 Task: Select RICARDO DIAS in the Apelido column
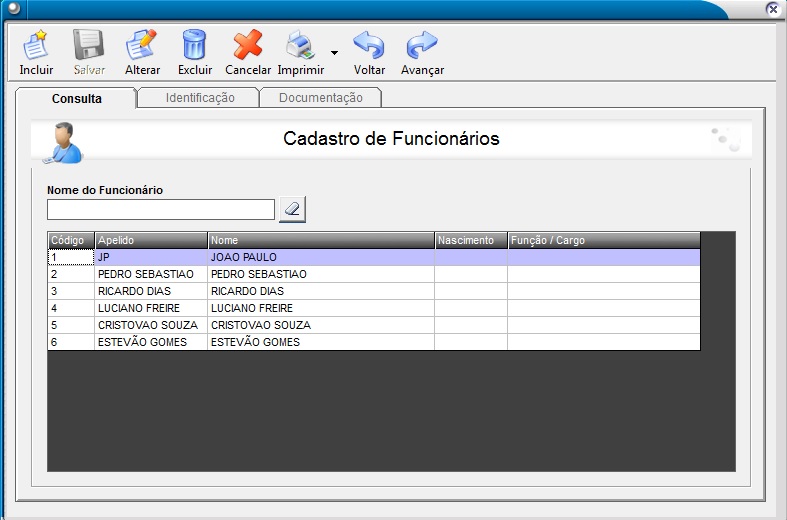point(151,292)
